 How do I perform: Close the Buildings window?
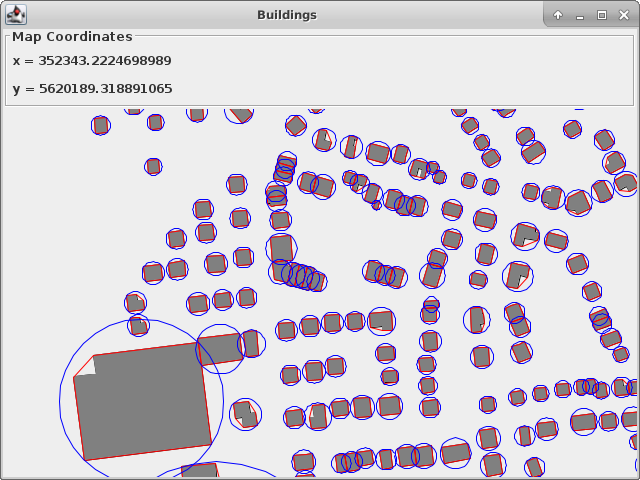tap(624, 15)
